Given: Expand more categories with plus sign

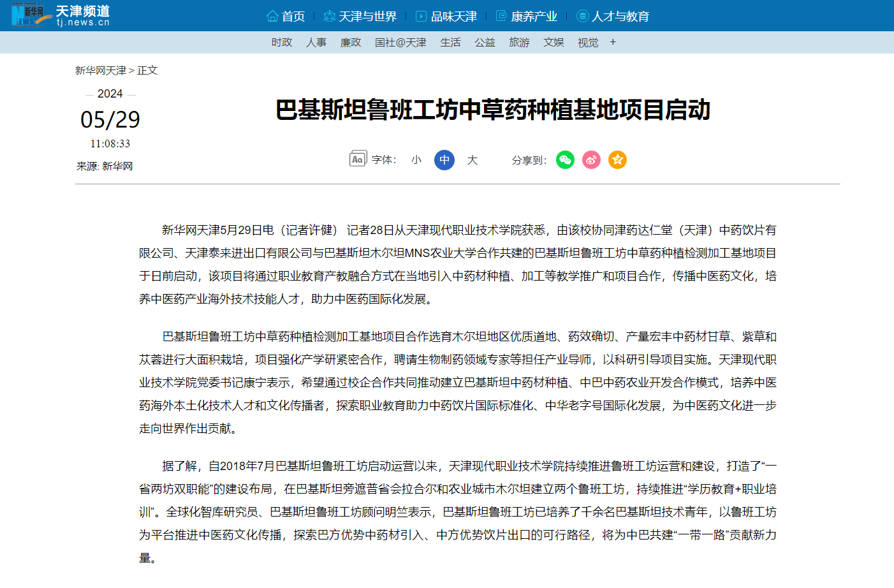Looking at the screenshot, I should (613, 42).
